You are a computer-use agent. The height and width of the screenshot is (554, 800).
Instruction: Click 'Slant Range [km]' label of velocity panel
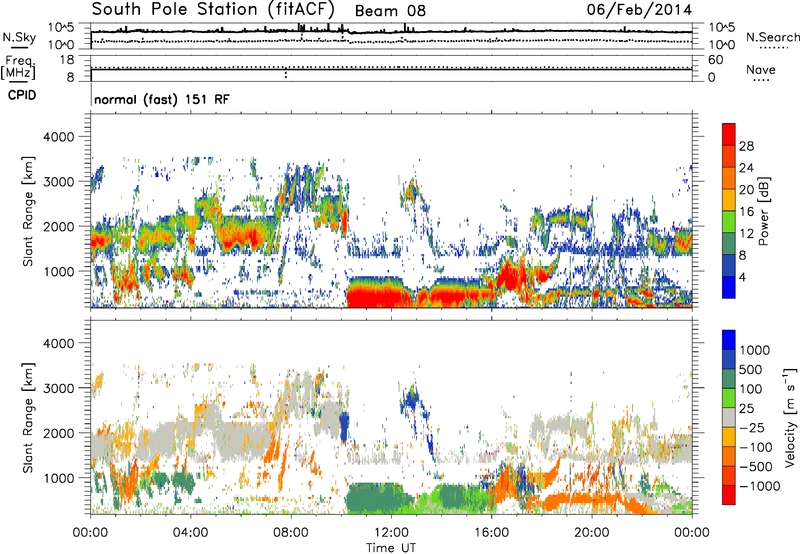click(x=28, y=417)
